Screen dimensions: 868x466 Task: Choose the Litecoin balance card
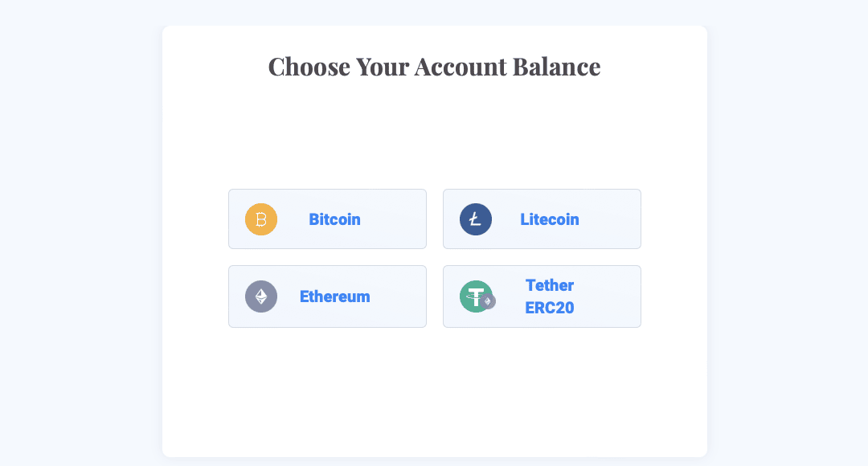coord(542,219)
